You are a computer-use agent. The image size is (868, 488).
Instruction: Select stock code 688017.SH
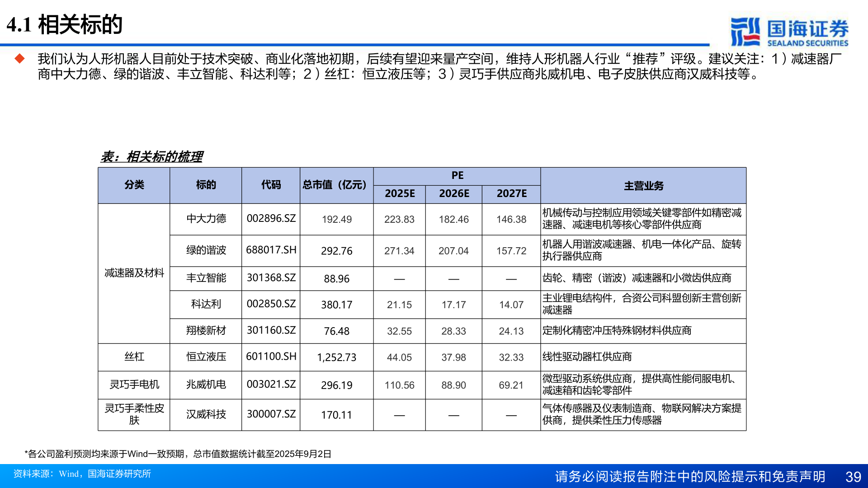[x=271, y=250]
